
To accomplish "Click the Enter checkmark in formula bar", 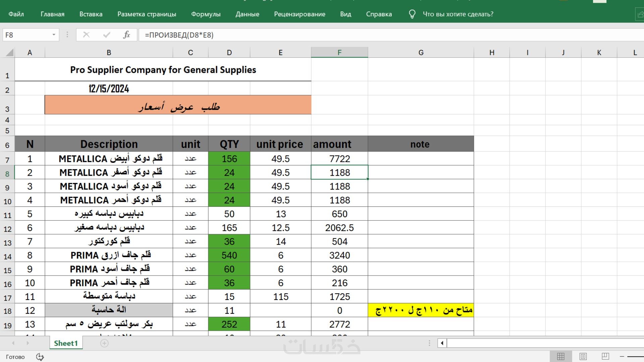I will pyautogui.click(x=107, y=35).
